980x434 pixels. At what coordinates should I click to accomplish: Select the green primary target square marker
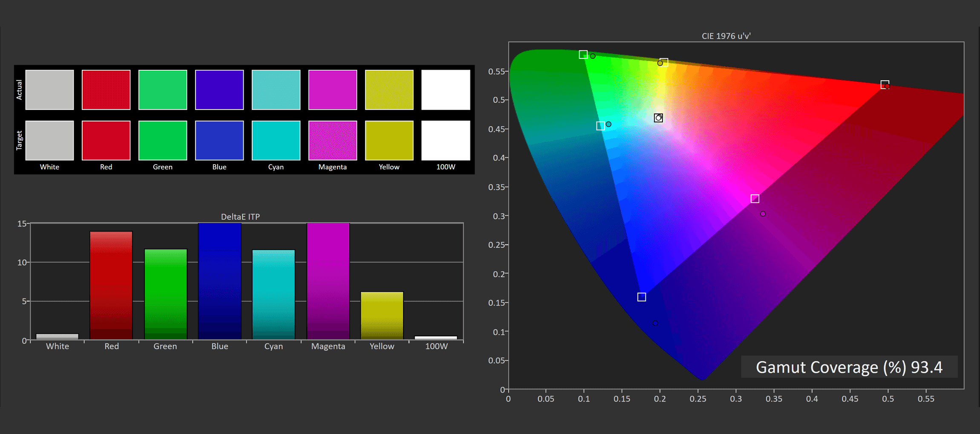pyautogui.click(x=583, y=55)
